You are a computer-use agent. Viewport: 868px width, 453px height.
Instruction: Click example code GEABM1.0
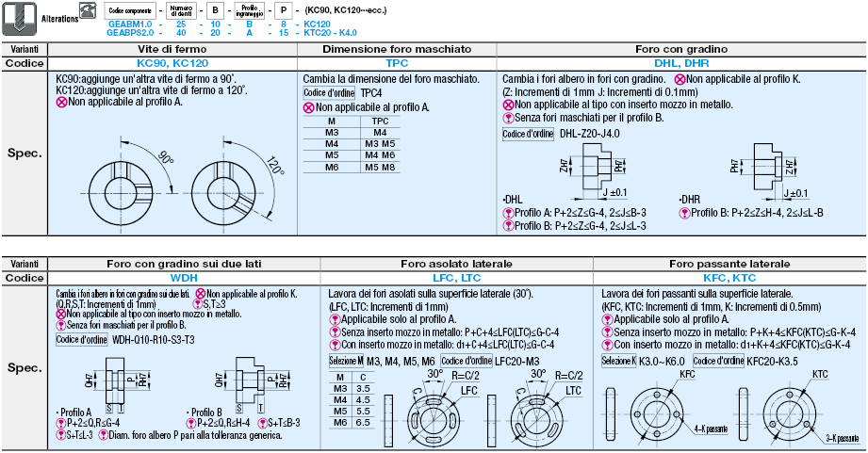130,24
